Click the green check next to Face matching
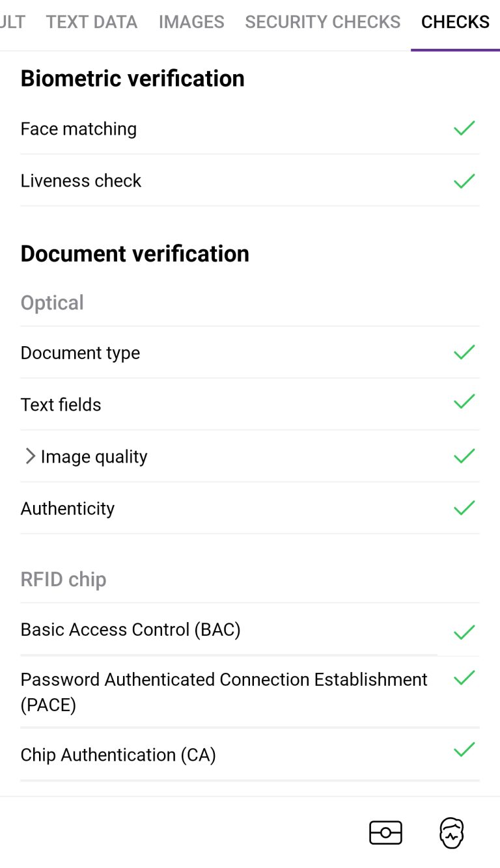The height and width of the screenshot is (868, 500). pos(464,128)
